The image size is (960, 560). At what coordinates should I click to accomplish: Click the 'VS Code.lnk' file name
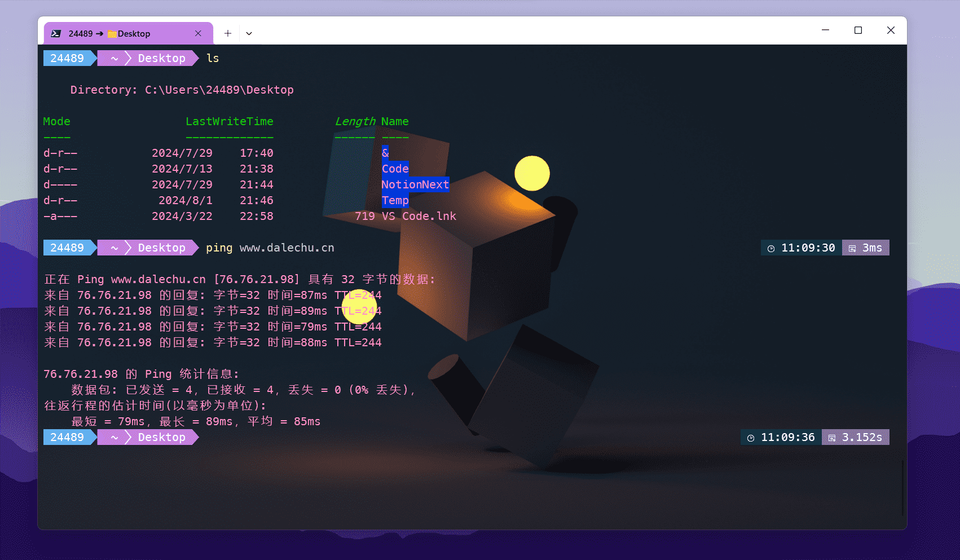pyautogui.click(x=419, y=216)
